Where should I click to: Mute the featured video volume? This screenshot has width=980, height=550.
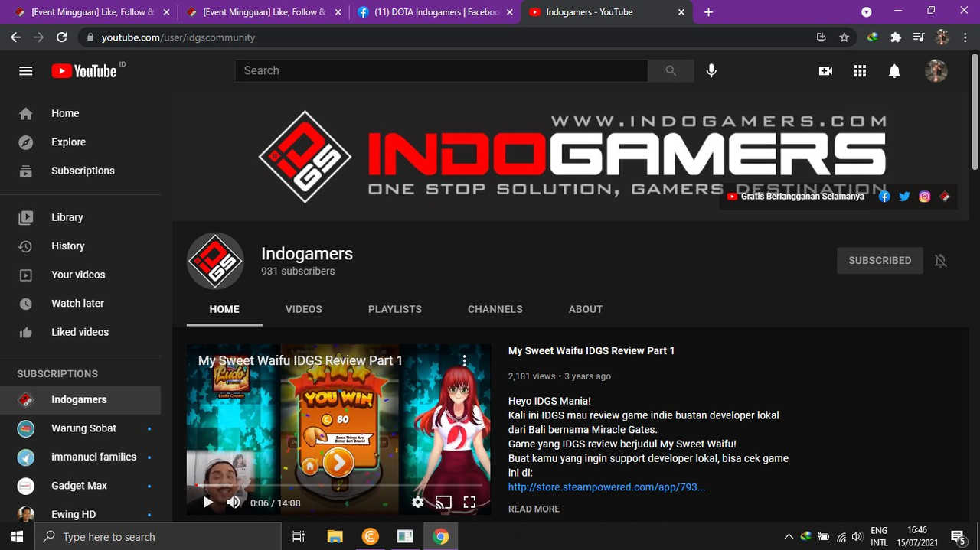click(x=233, y=503)
